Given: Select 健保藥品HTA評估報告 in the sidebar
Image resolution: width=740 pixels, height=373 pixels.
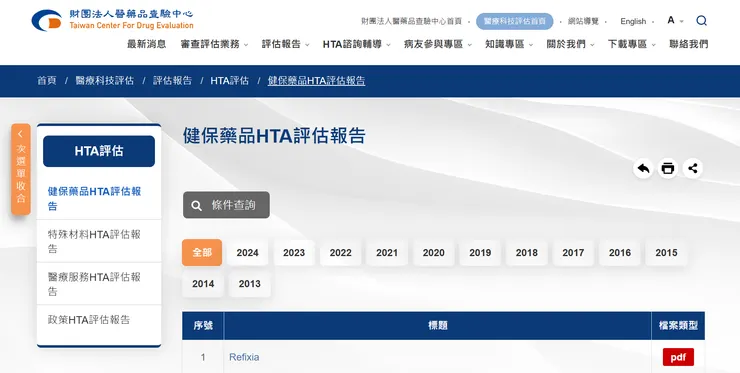Looking at the screenshot, I should click(94, 198).
